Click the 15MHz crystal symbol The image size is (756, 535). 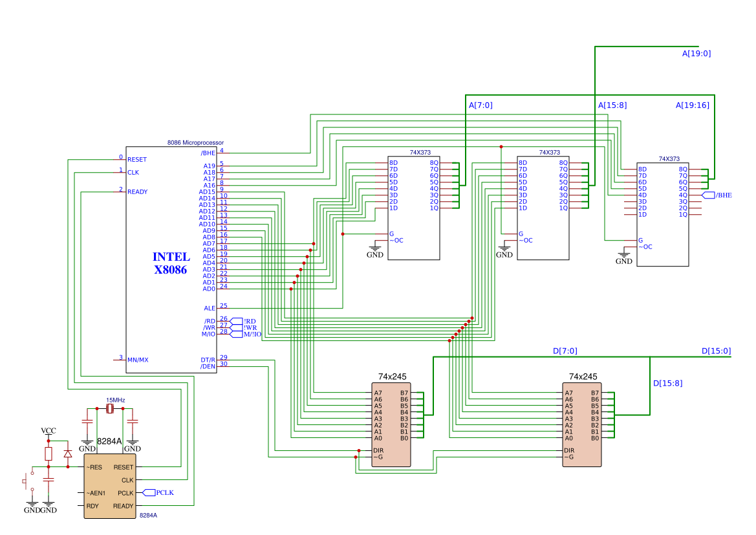[110, 409]
